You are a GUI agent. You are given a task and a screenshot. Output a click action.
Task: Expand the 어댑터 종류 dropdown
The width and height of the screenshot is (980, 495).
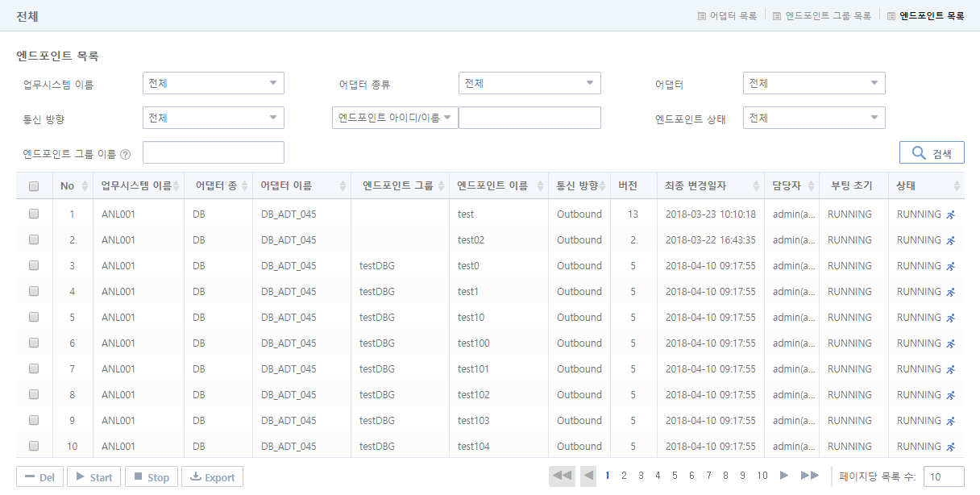[x=529, y=82]
